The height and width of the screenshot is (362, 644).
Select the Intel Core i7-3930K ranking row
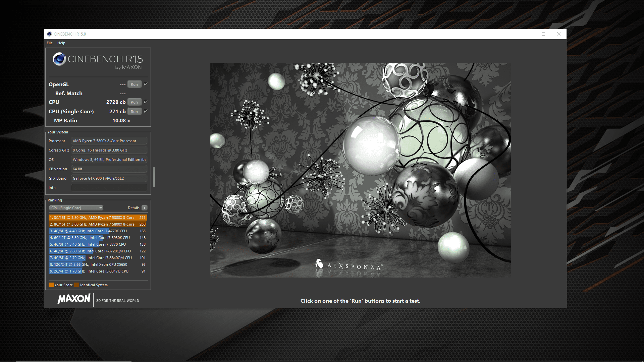click(x=98, y=238)
